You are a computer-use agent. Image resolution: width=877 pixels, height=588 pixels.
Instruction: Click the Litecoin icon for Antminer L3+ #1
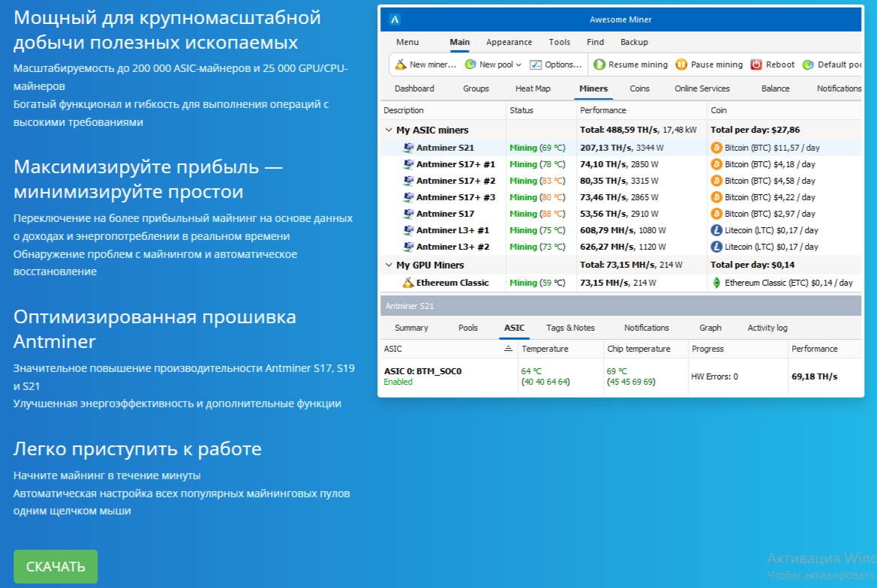(x=716, y=230)
